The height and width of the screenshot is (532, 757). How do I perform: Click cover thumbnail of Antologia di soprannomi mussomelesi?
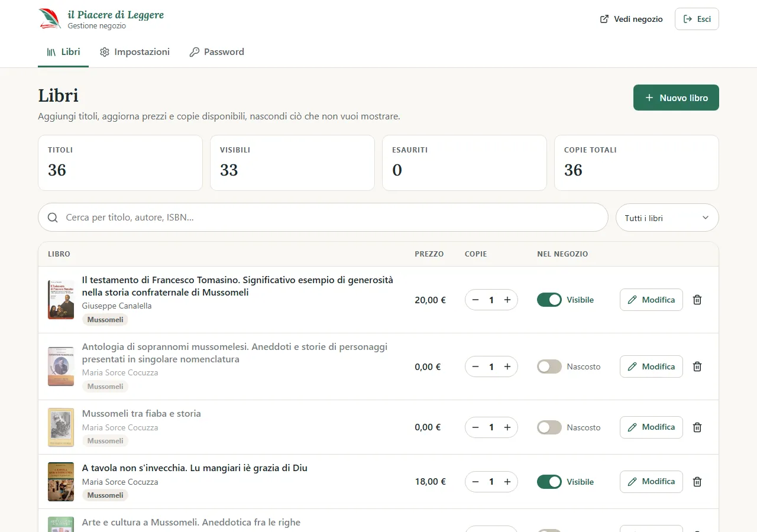(x=61, y=366)
